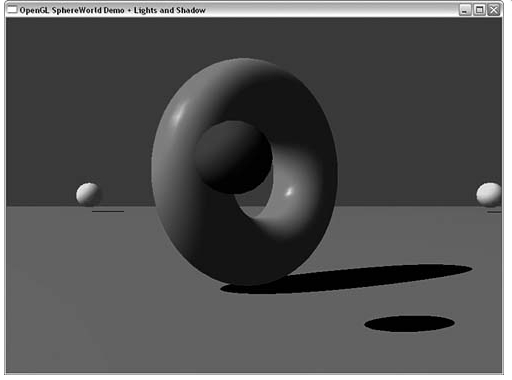Click the "OpenGL SphereWorld Demo" title text

click(72, 10)
